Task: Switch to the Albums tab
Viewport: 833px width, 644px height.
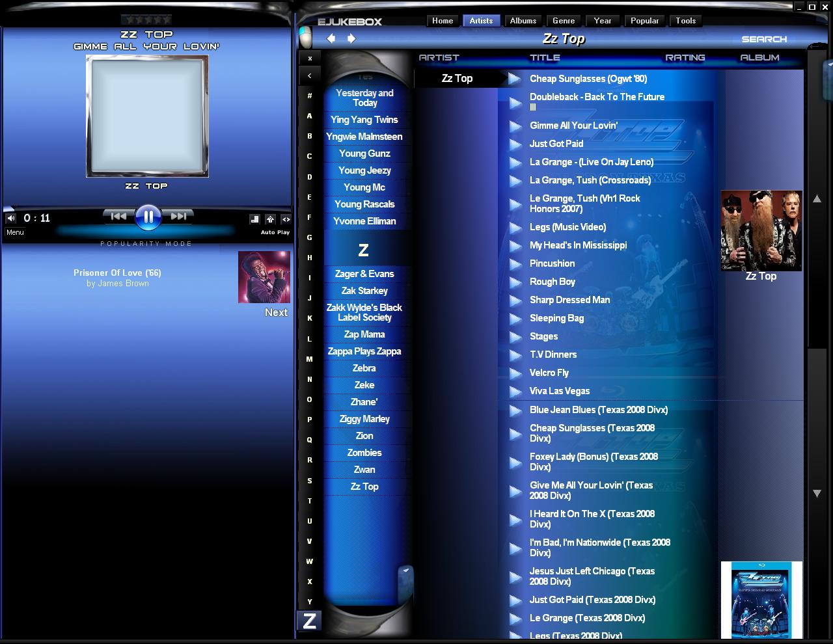Action: [x=523, y=21]
